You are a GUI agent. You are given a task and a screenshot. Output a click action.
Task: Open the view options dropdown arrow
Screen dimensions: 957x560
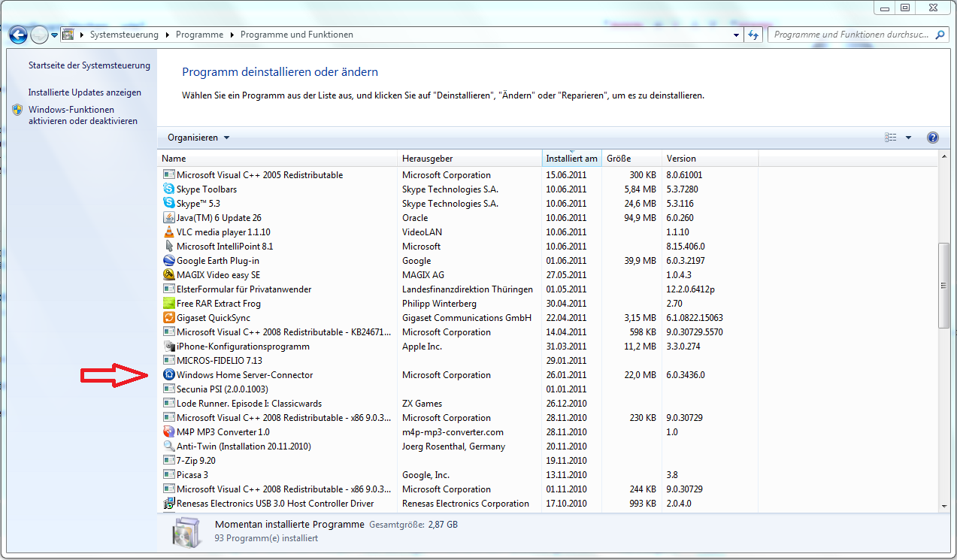tap(908, 138)
